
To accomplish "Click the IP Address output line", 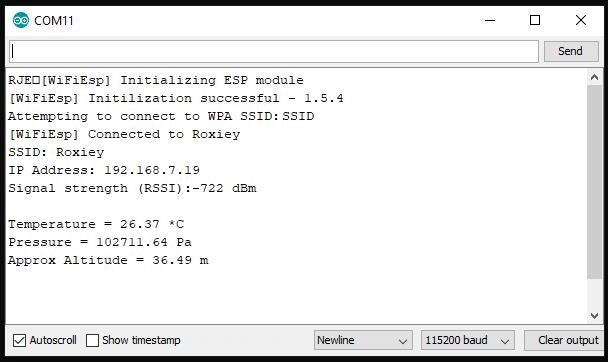I will (104, 170).
